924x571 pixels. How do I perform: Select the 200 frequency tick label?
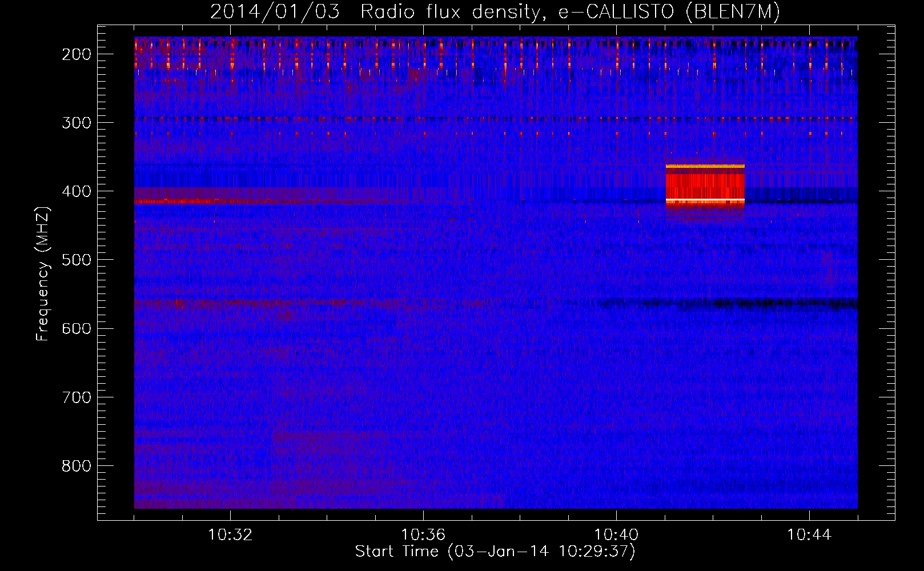click(77, 54)
